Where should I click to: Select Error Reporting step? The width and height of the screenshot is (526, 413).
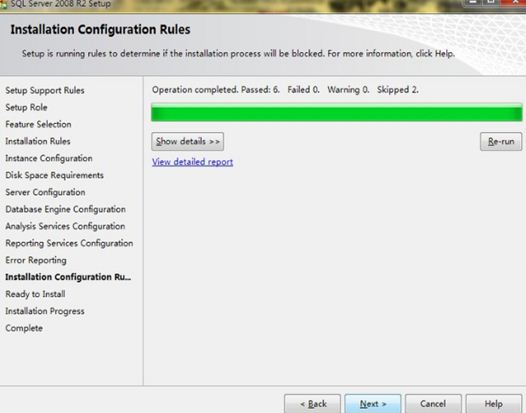click(x=36, y=260)
